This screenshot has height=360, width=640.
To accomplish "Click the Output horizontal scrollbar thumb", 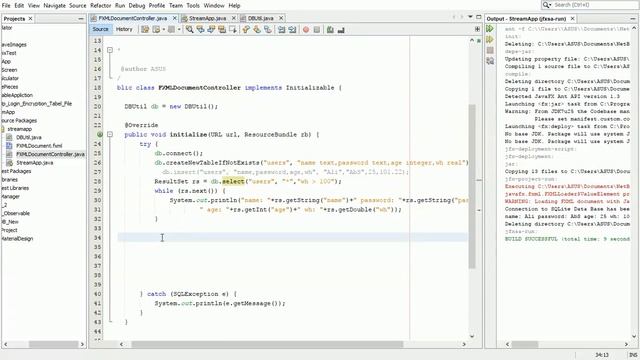I will [x=525, y=344].
